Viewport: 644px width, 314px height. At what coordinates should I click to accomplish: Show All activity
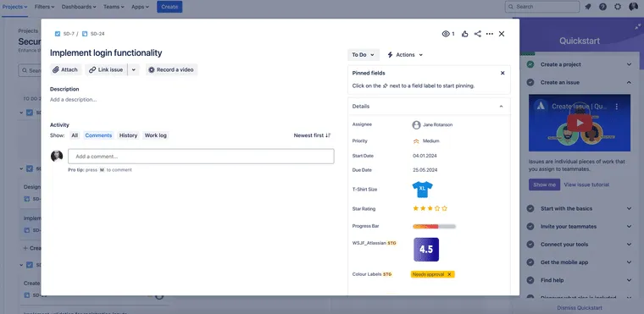[75, 135]
